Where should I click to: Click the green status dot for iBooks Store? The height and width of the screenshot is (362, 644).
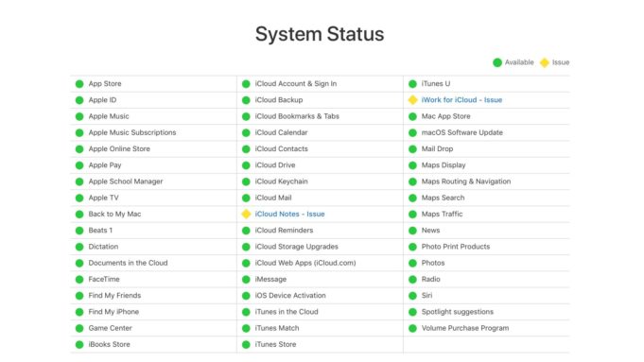pos(79,344)
